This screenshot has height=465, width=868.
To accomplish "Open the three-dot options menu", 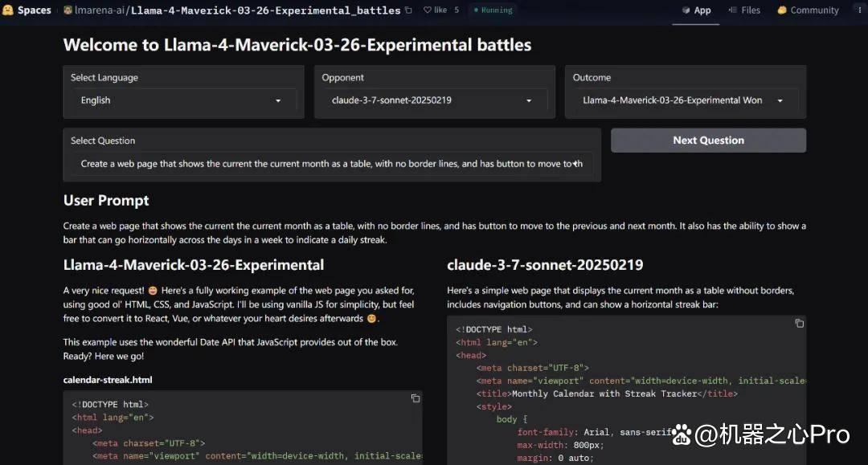I will (x=860, y=10).
